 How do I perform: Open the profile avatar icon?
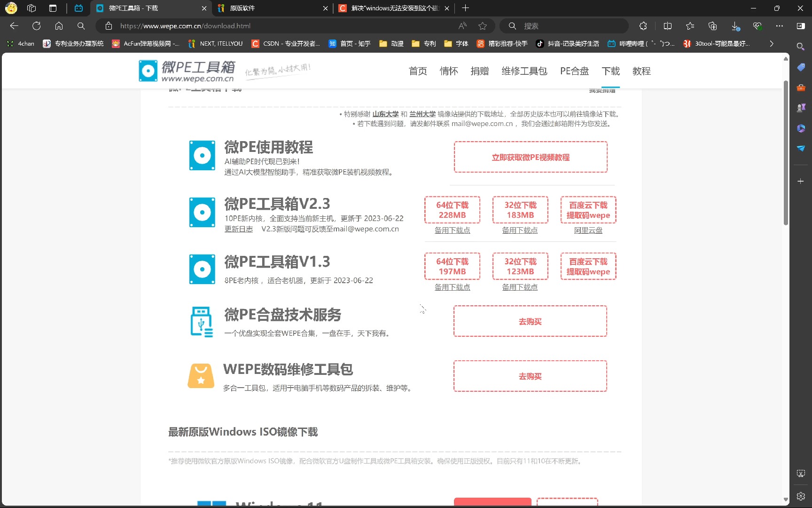[x=11, y=8]
